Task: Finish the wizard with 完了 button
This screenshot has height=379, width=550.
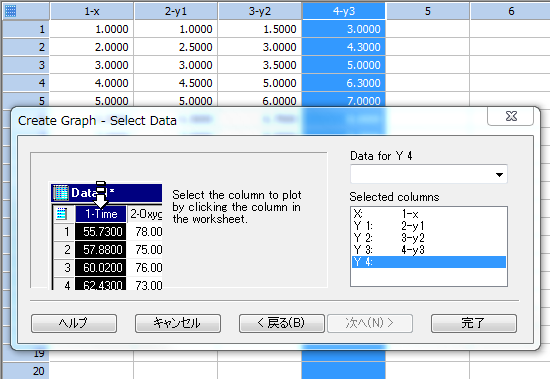Action: (474, 323)
